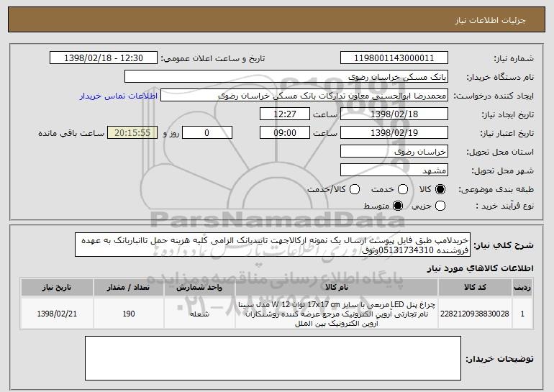Click product code cell 2282120938830028
The width and height of the screenshot is (554, 392).
(475, 314)
